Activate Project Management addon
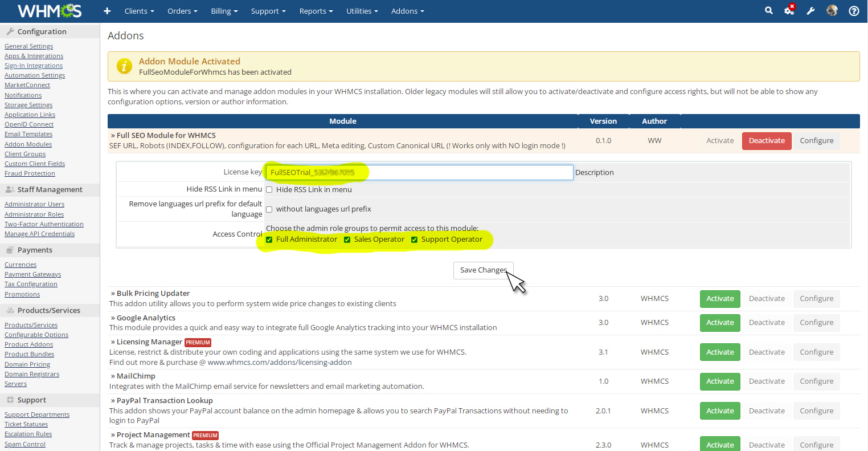868x451 pixels. 720,445
